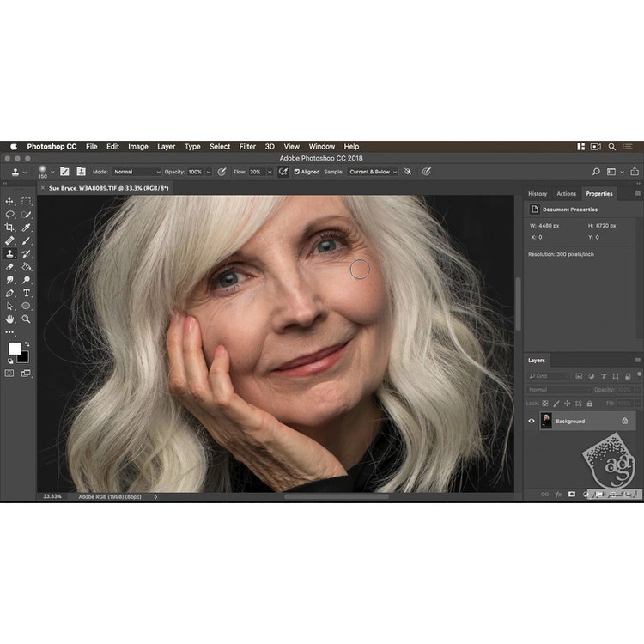The image size is (644, 644).
Task: Open the layer style fx button
Action: click(x=558, y=495)
